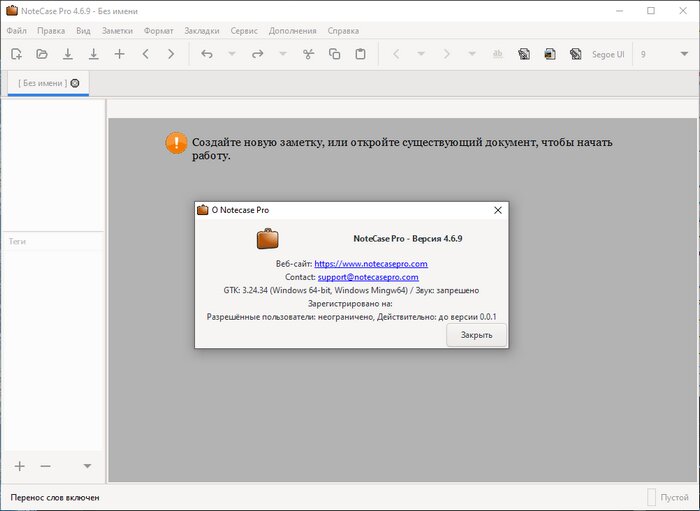Select the [ Без имени ] document tab

tap(43, 83)
